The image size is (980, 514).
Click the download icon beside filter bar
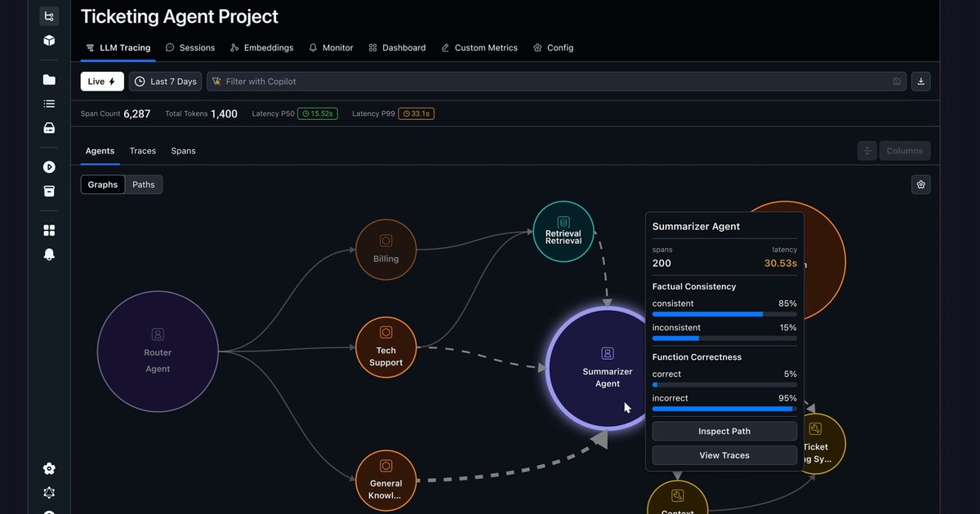click(920, 82)
